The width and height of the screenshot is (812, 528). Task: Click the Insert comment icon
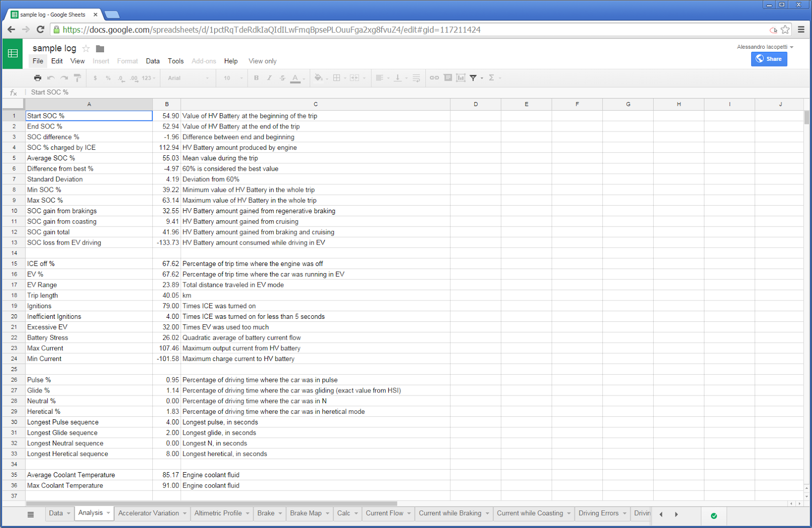448,78
